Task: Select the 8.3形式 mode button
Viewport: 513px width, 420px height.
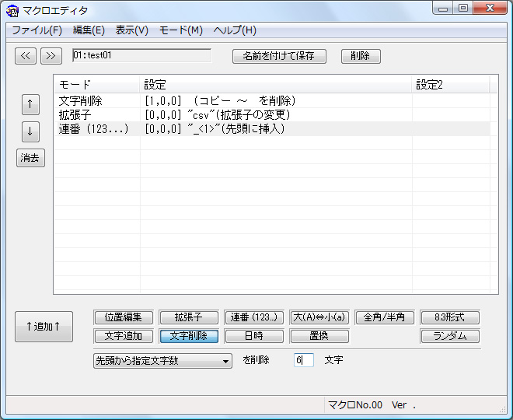Action: pos(450,317)
